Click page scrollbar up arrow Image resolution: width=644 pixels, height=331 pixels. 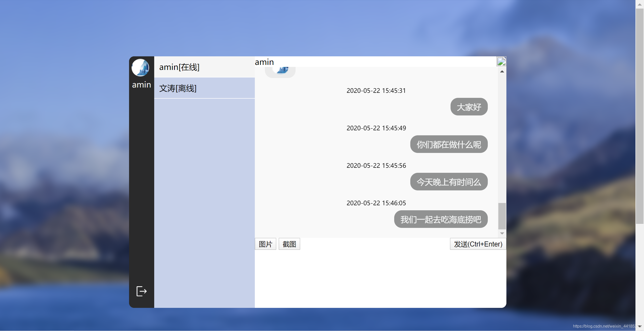click(x=639, y=4)
